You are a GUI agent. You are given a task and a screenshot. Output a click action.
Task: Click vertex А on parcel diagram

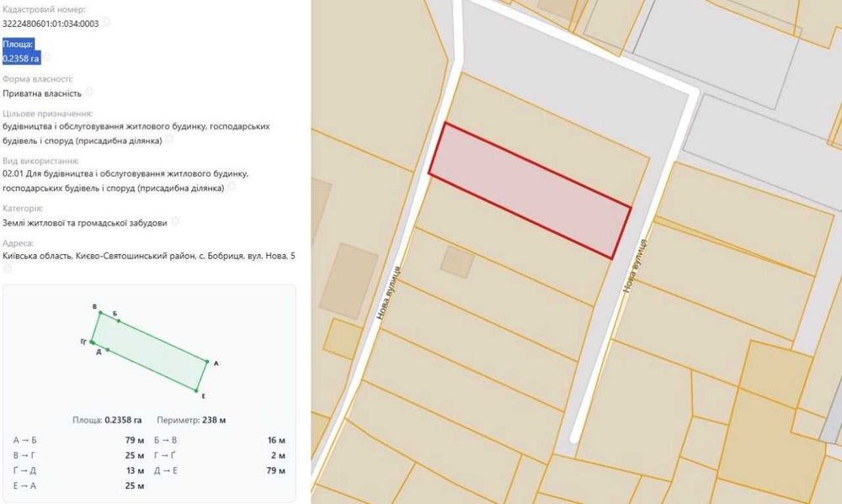coord(207,362)
